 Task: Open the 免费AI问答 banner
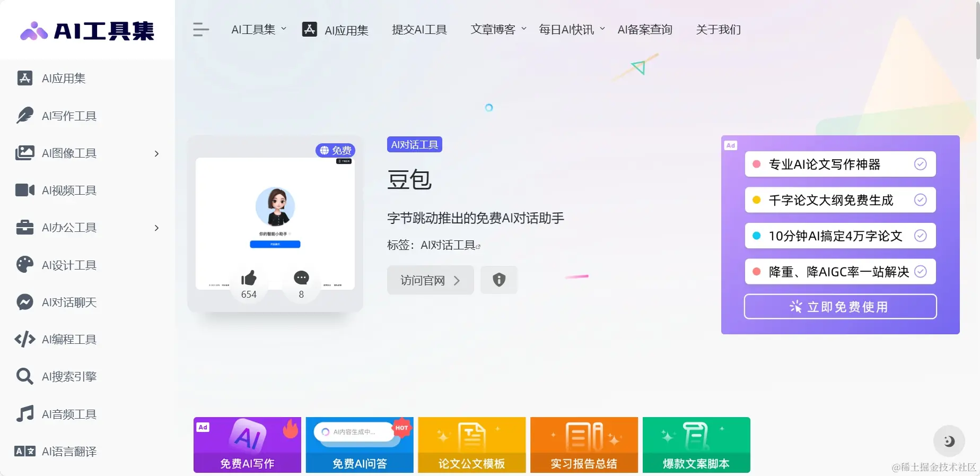tap(360, 445)
